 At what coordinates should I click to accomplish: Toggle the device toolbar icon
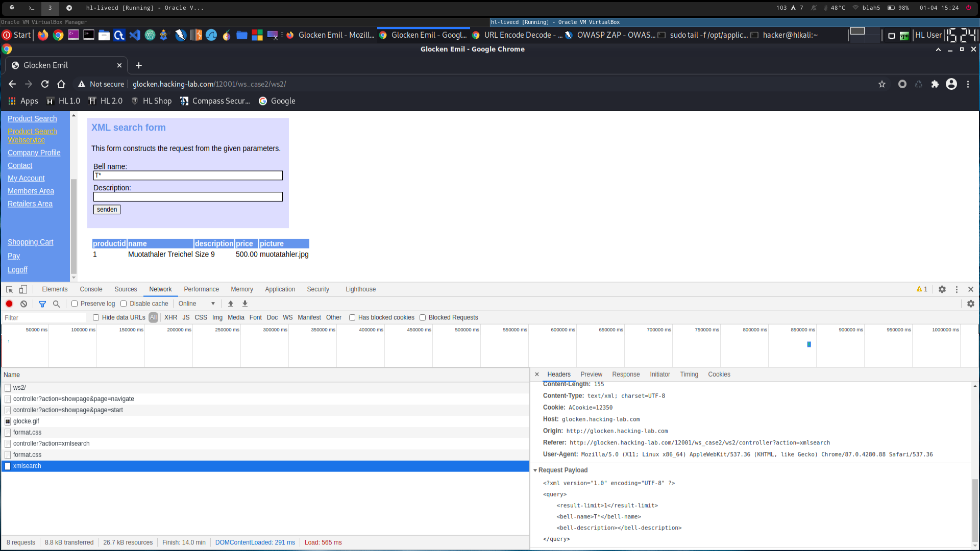tap(23, 289)
